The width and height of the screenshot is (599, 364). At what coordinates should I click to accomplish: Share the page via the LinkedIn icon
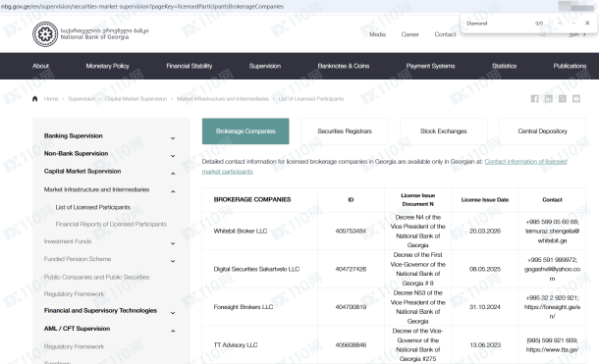tap(549, 99)
